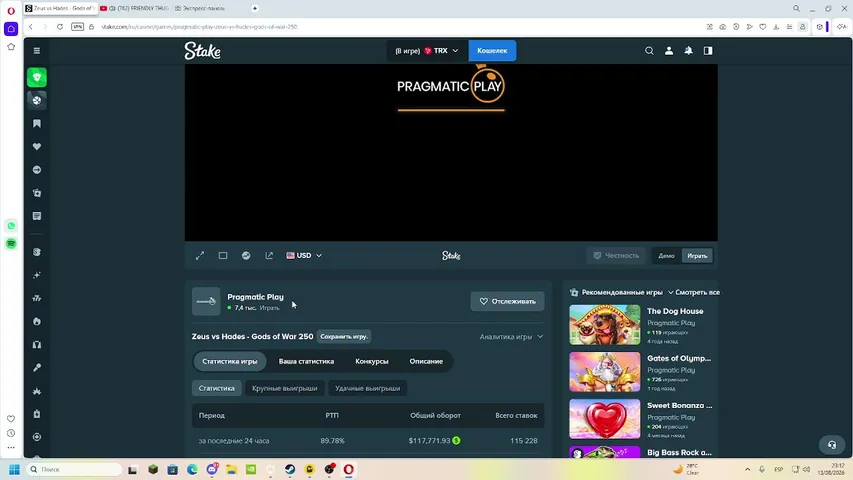Open the headphones icon in Stake sidebar

pyautogui.click(x=37, y=344)
